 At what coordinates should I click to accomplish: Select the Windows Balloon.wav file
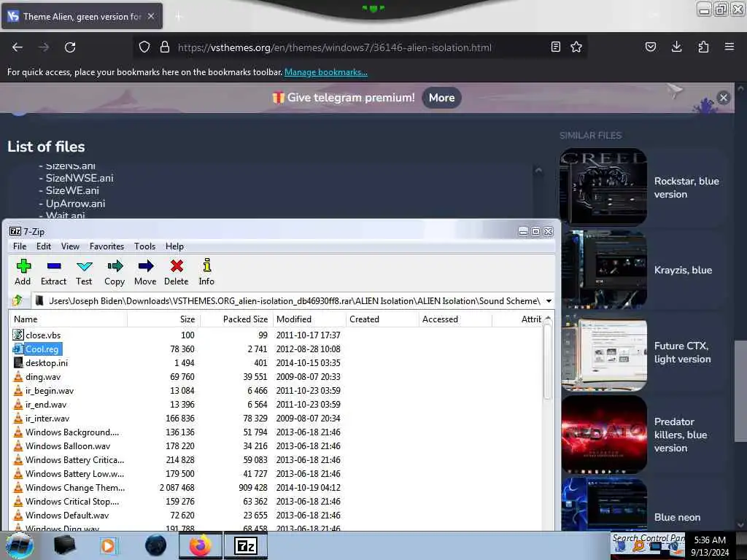(68, 446)
